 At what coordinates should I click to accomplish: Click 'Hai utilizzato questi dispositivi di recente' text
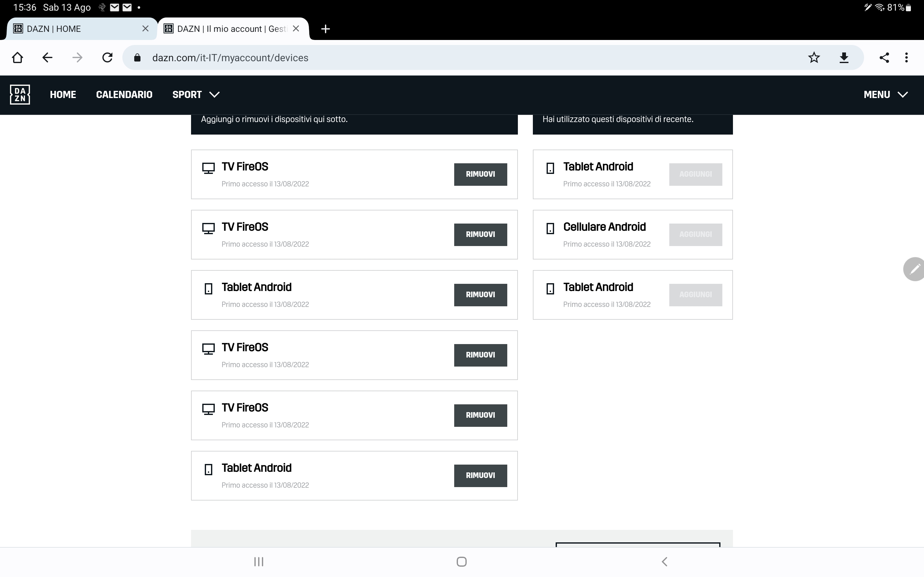[x=618, y=120]
